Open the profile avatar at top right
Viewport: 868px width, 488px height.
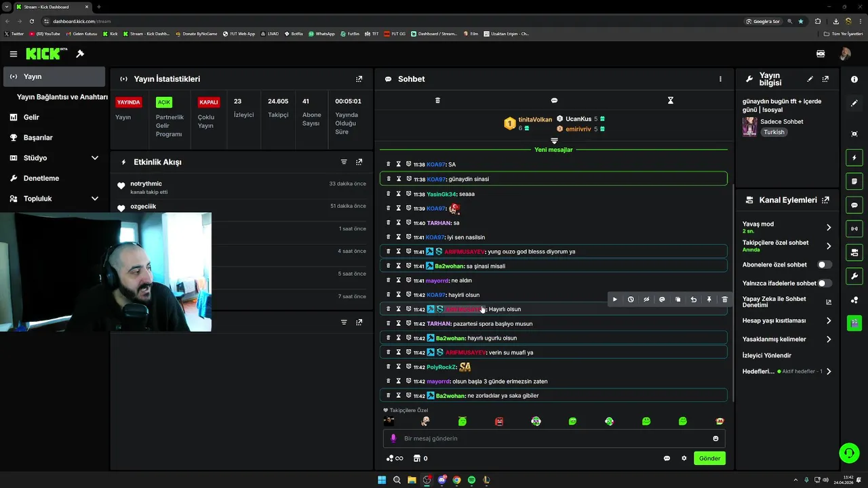845,54
